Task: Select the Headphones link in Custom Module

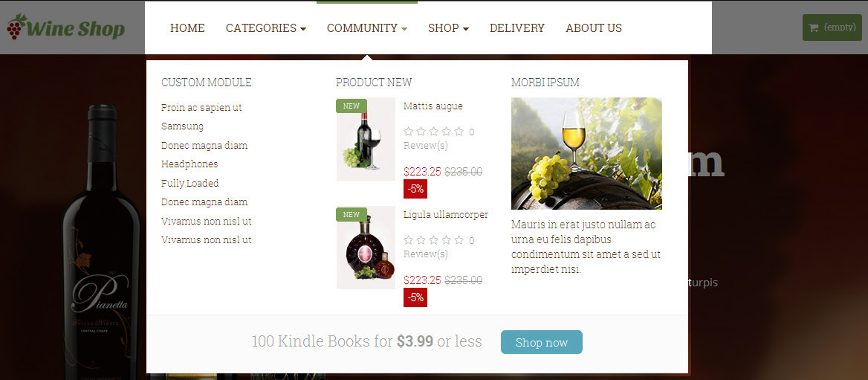Action: point(190,164)
